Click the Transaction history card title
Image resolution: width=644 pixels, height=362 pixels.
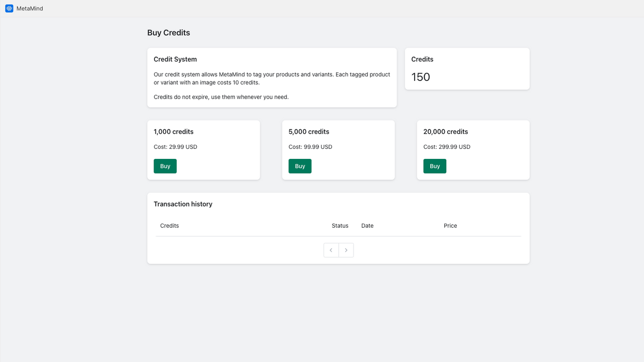(x=183, y=204)
